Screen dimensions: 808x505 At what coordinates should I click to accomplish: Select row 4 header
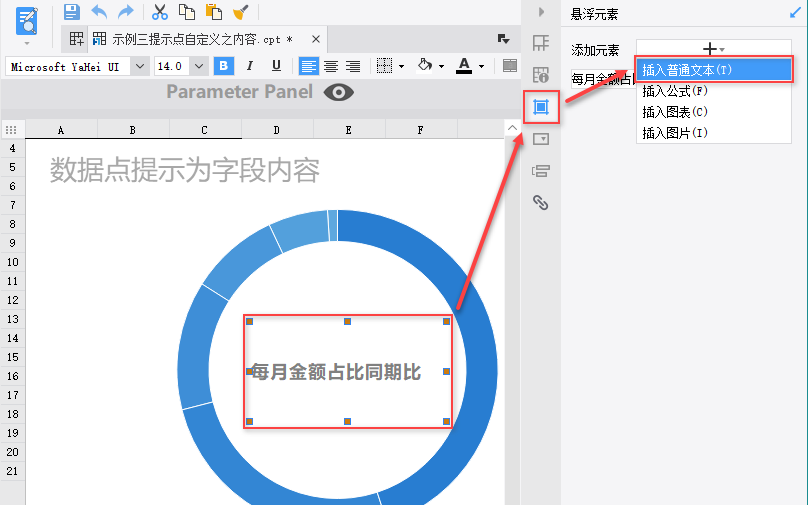click(12, 148)
